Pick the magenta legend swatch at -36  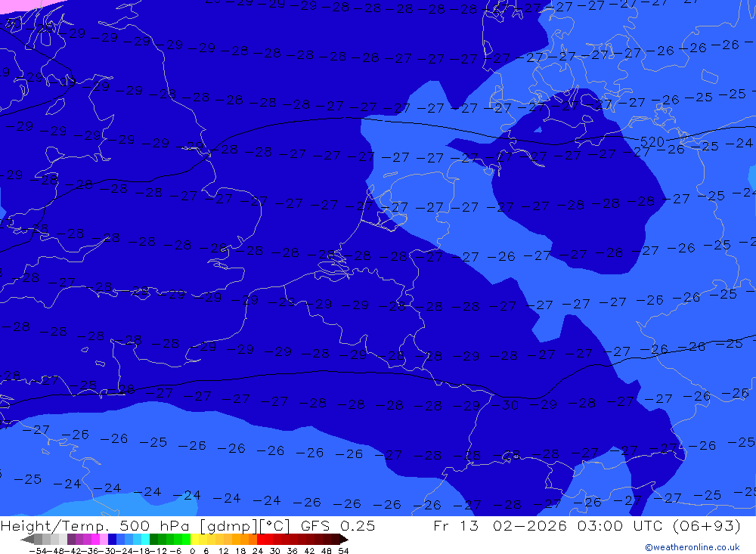pos(95,539)
